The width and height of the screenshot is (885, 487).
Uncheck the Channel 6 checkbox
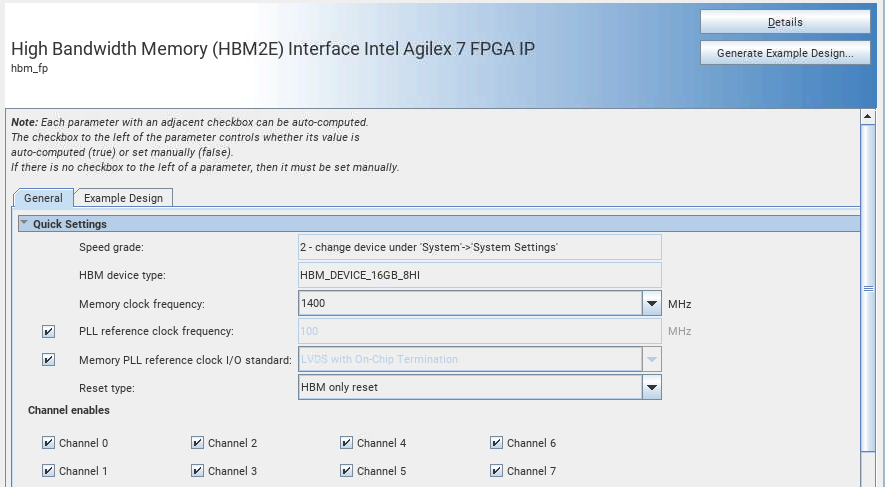pyautogui.click(x=496, y=443)
